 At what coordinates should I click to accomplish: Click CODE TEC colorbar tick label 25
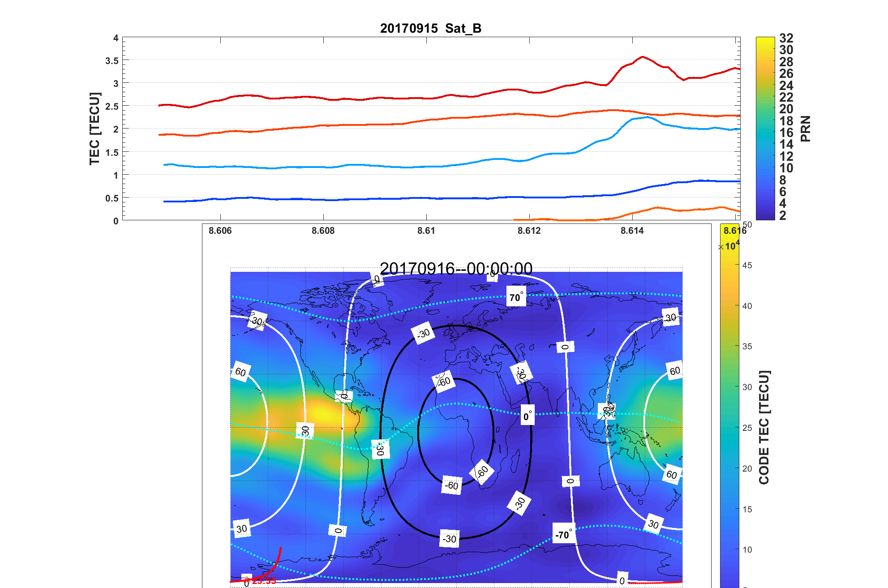tap(747, 428)
